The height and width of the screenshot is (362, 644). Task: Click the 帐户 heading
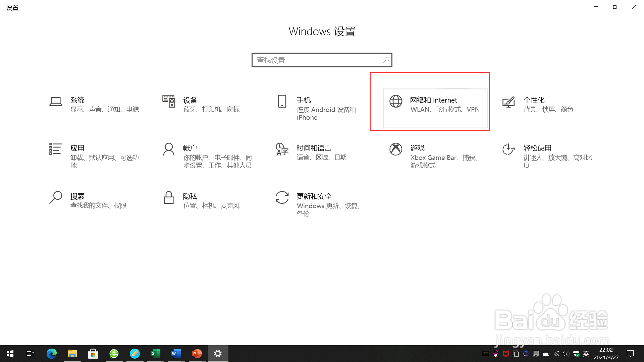point(190,148)
